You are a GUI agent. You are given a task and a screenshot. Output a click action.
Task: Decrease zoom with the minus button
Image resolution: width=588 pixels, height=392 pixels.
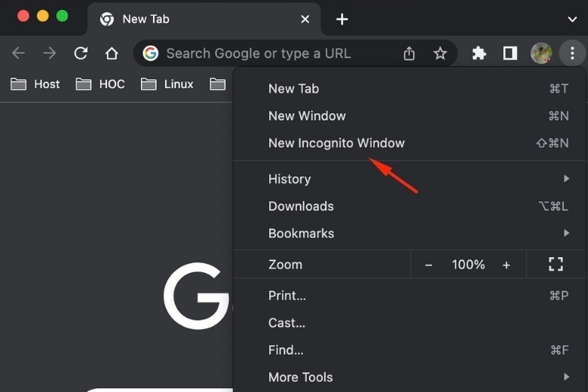(429, 265)
